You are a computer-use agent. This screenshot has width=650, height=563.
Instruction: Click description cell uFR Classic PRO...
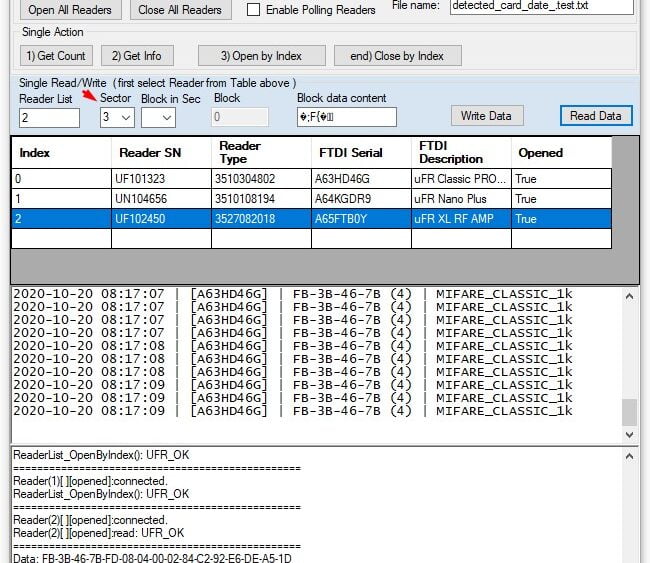click(461, 179)
